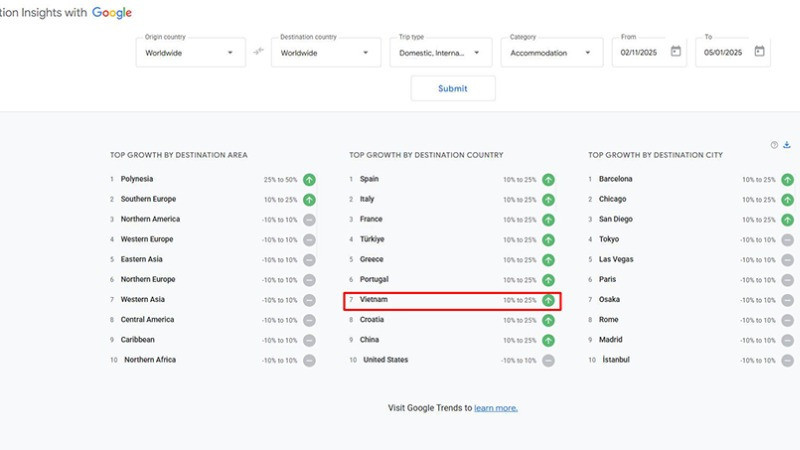The width and height of the screenshot is (800, 450).
Task: Open the From date calendar icon
Action: pyautogui.click(x=676, y=52)
